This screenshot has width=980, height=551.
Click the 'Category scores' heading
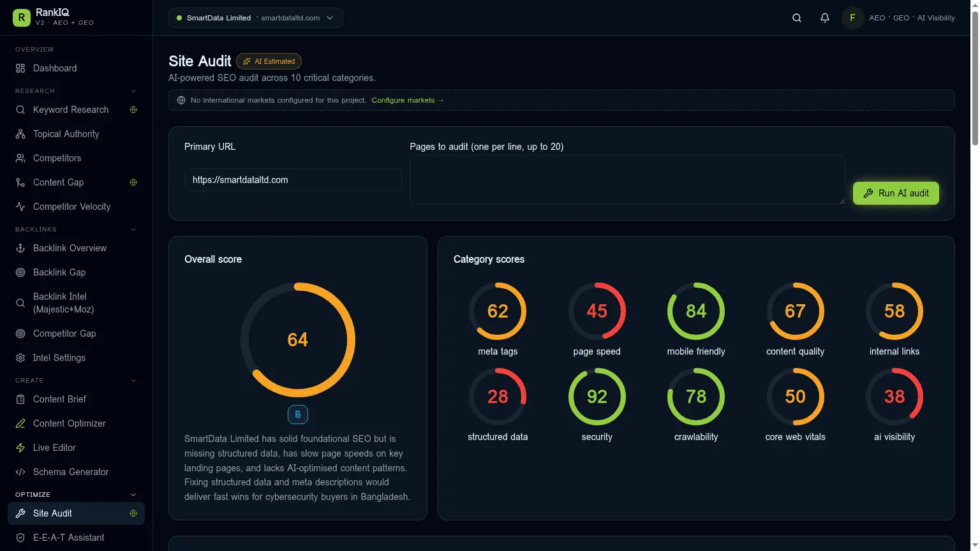click(x=489, y=260)
